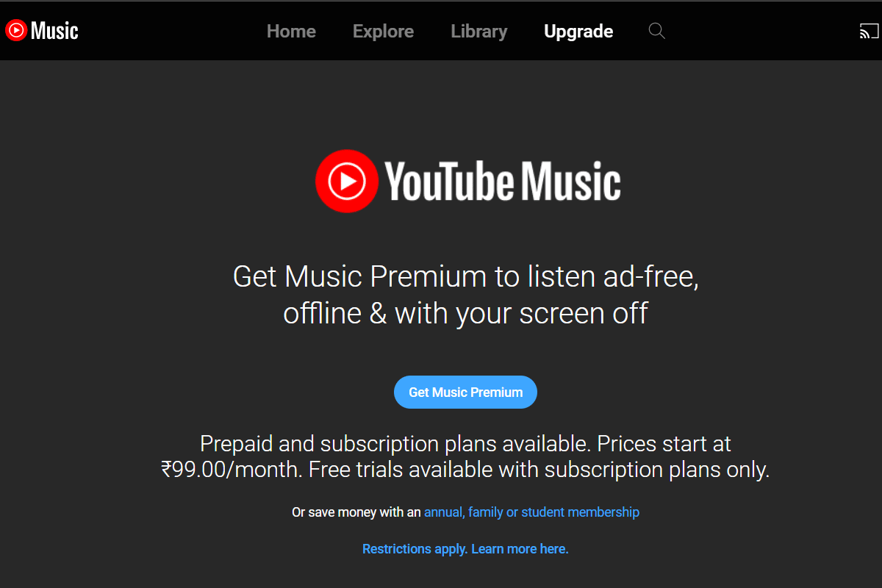Screen dimensions: 882x588
Task: Click the text 'offline & with your screen off'
Action: pos(465,314)
